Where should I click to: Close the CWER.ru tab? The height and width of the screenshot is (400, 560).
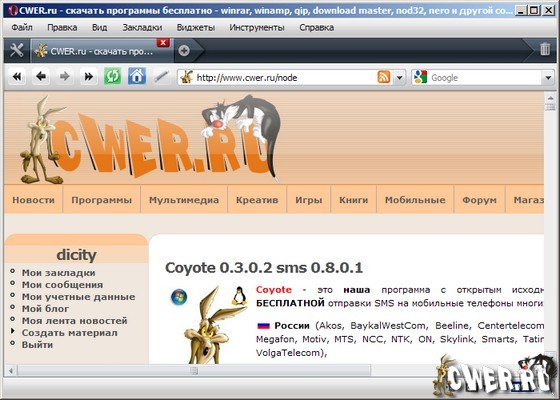pos(163,43)
